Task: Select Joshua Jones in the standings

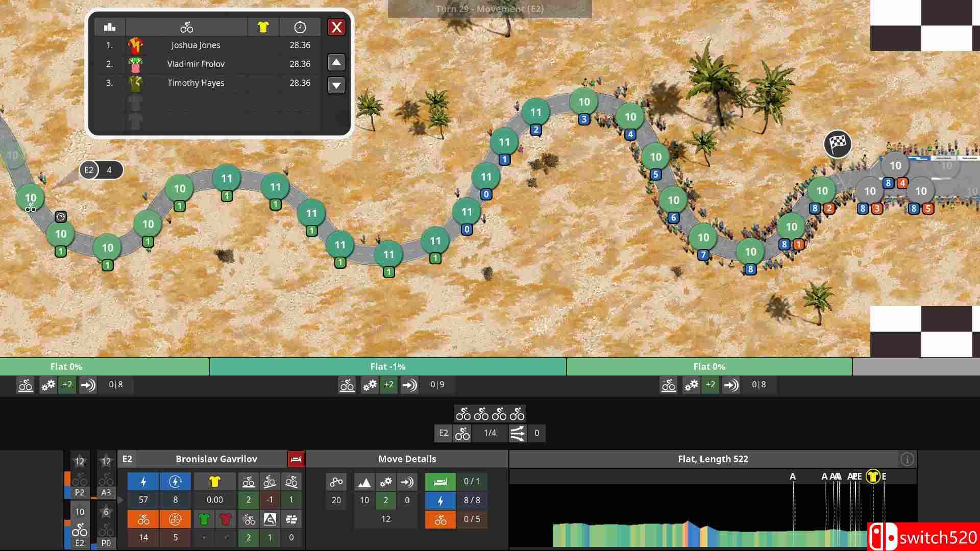Action: pos(195,45)
